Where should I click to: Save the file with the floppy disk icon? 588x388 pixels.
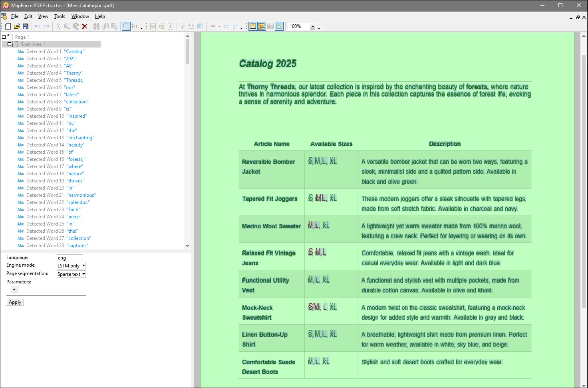26,26
